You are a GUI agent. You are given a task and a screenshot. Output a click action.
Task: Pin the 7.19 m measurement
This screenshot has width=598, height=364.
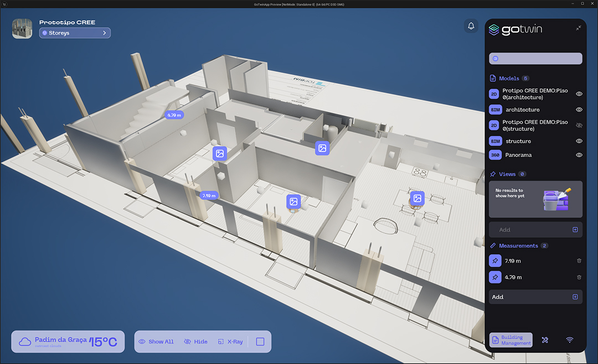coord(494,261)
